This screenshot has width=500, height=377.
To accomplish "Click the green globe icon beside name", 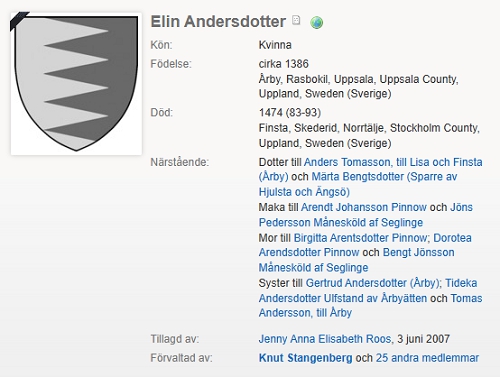I will [x=316, y=22].
